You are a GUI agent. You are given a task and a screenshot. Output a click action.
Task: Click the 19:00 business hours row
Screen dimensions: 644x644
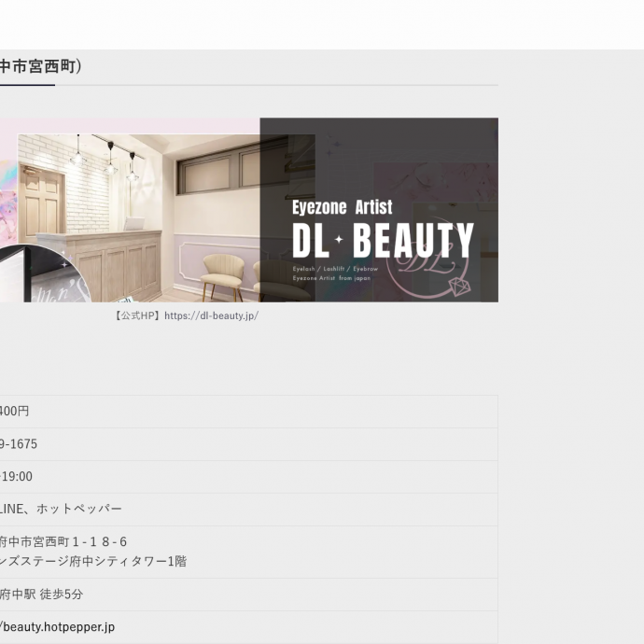[x=17, y=477]
